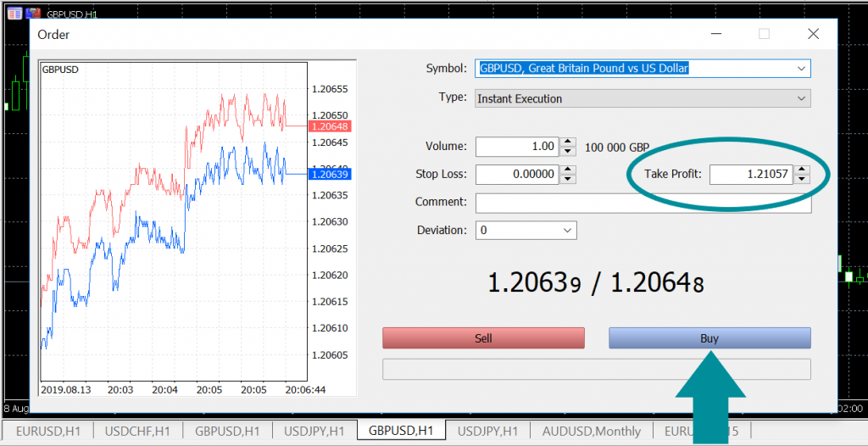Image resolution: width=868 pixels, height=446 pixels.
Task: Open the inactive GBPUSD,H1 chart tab
Action: pos(227,431)
